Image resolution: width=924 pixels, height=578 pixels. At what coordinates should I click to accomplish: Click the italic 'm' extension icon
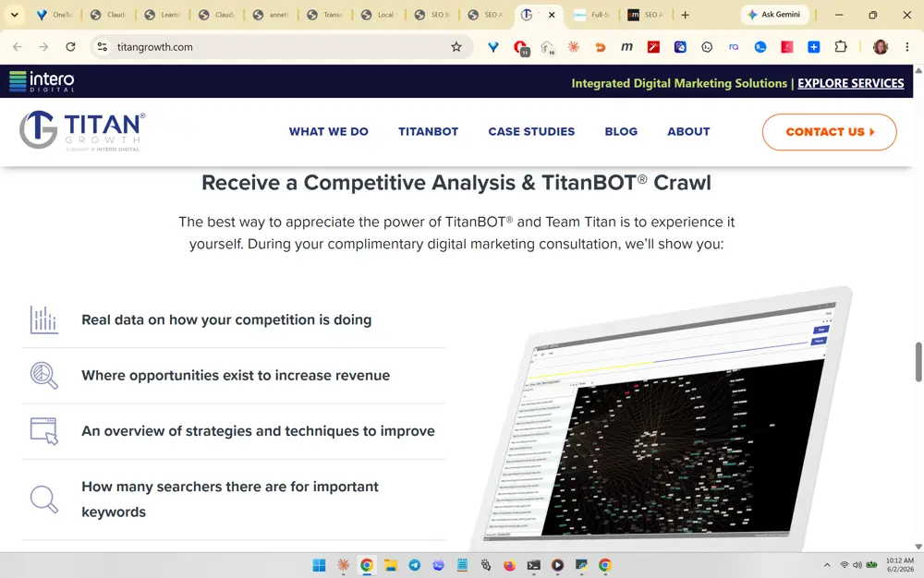pyautogui.click(x=626, y=47)
